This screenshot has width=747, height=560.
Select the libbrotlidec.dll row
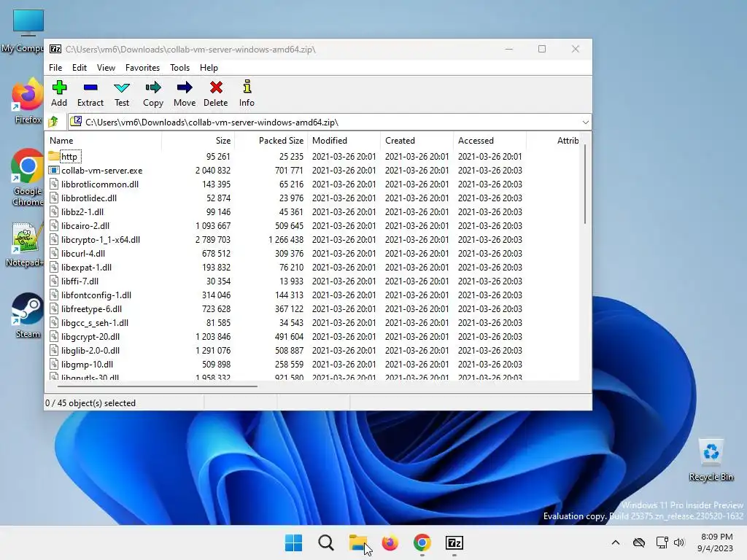point(312,198)
